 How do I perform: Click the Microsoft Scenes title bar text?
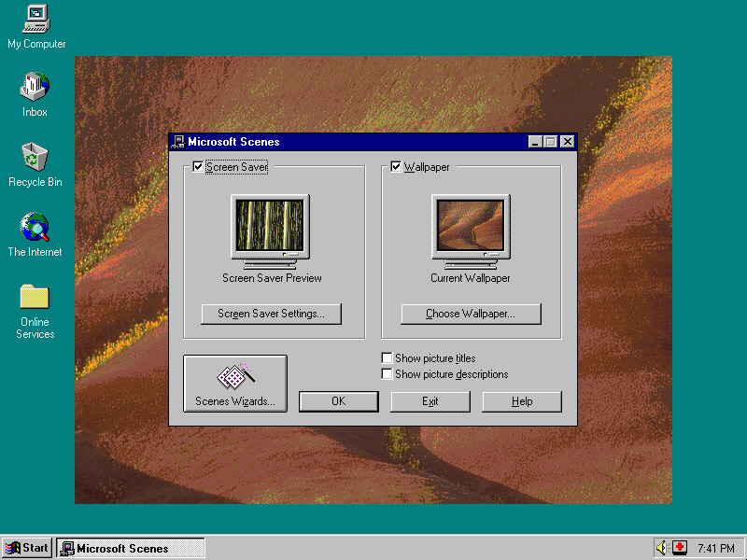click(233, 142)
